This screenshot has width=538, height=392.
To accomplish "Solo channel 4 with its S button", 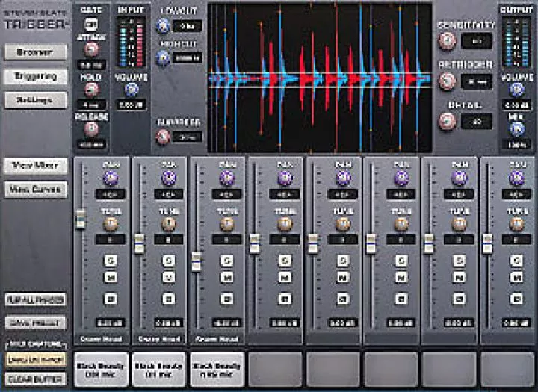I will 285,261.
